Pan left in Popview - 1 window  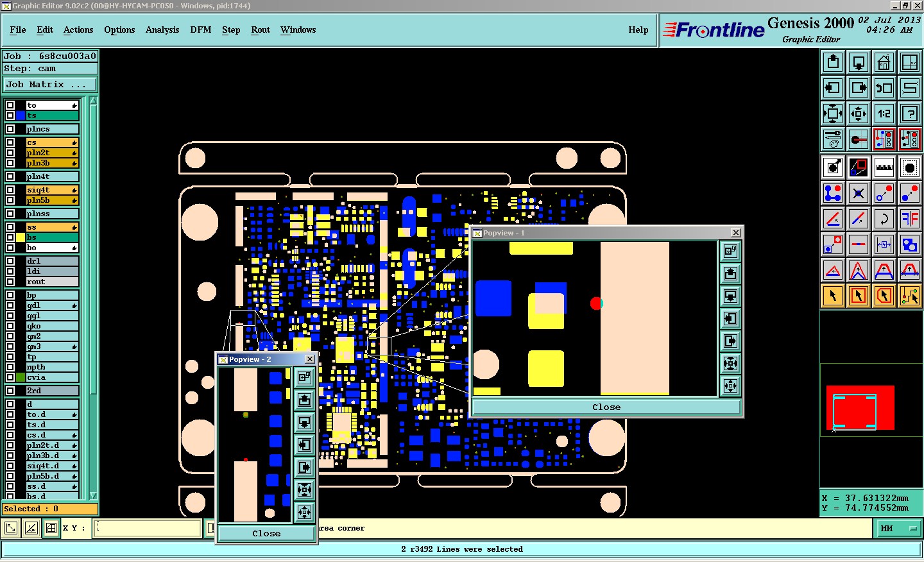(x=730, y=318)
